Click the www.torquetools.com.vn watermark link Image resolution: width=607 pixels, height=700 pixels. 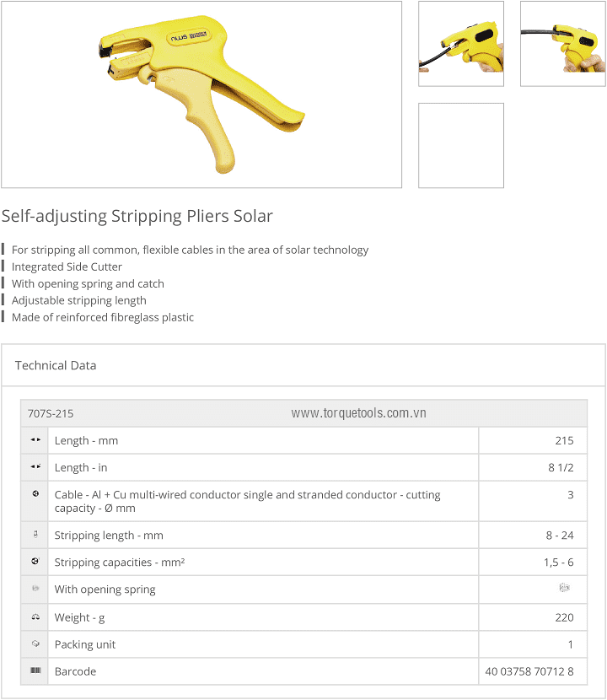(x=358, y=413)
